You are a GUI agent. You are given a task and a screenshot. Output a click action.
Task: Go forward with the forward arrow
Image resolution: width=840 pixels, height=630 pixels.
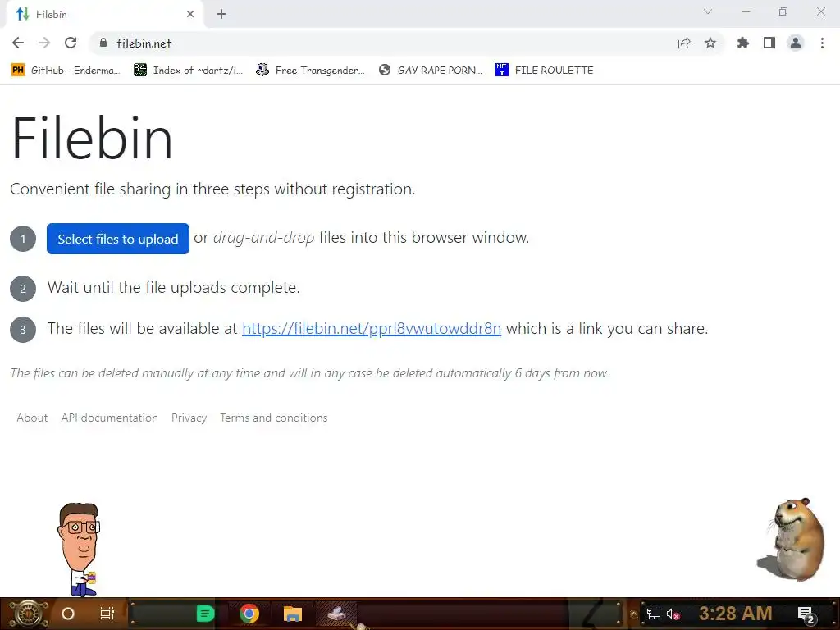tap(44, 43)
